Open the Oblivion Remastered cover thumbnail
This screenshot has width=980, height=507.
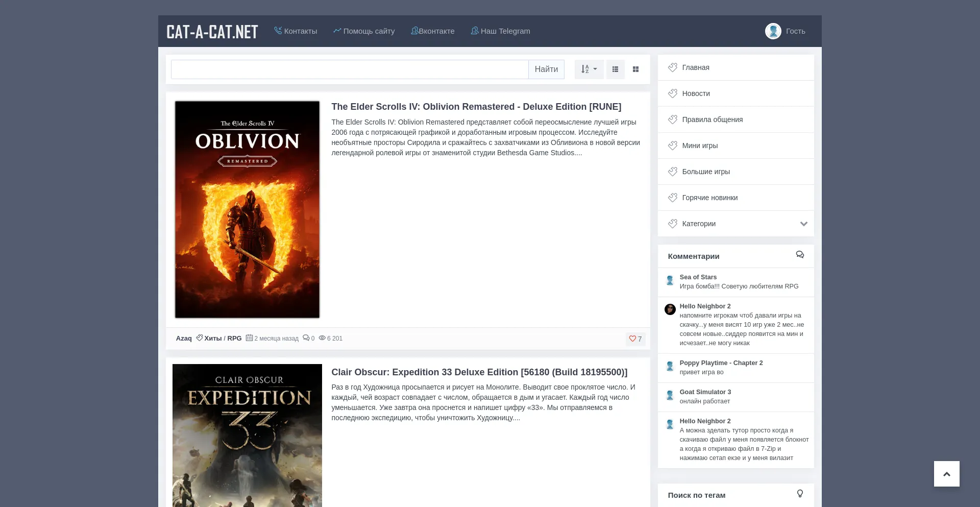pos(247,209)
